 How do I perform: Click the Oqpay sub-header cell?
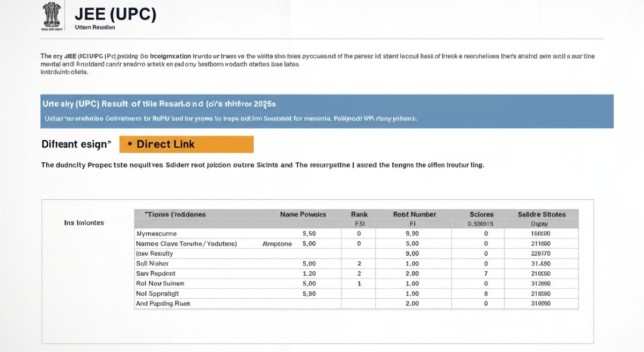pyautogui.click(x=539, y=224)
